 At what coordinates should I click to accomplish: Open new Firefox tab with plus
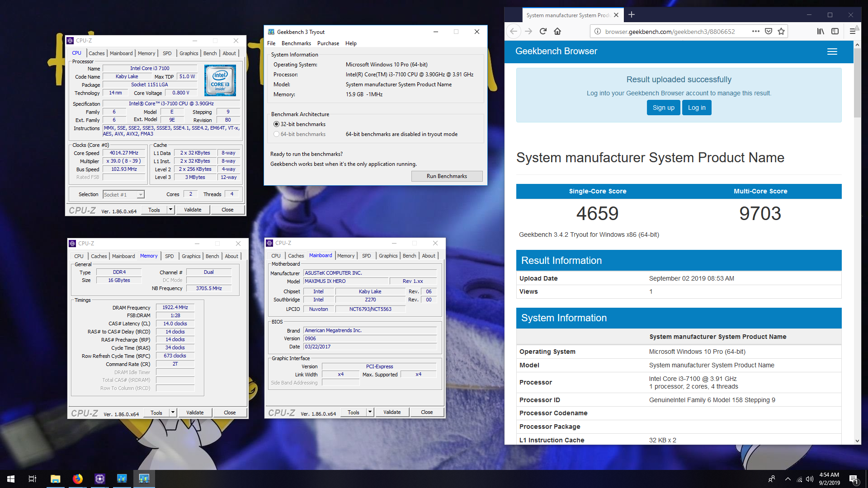[x=632, y=15]
